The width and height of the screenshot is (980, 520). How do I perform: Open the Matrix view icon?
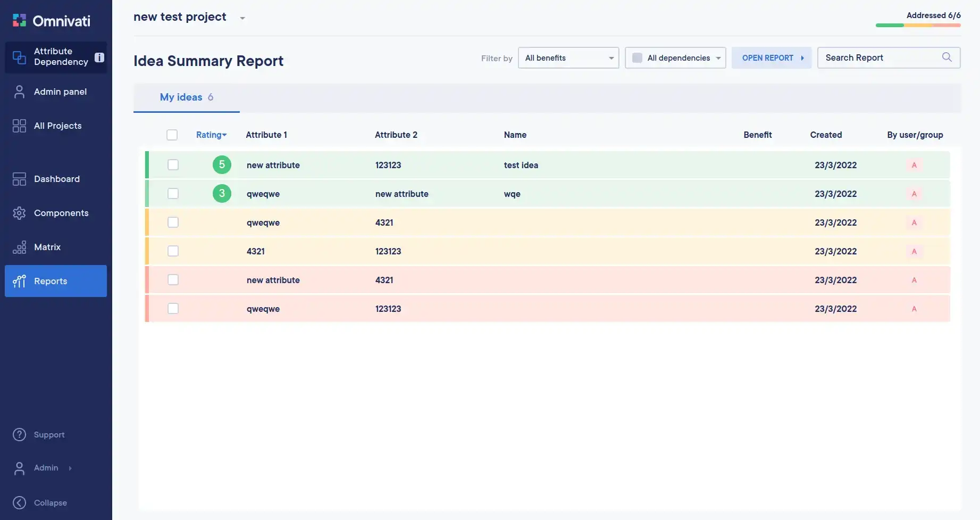pos(19,247)
